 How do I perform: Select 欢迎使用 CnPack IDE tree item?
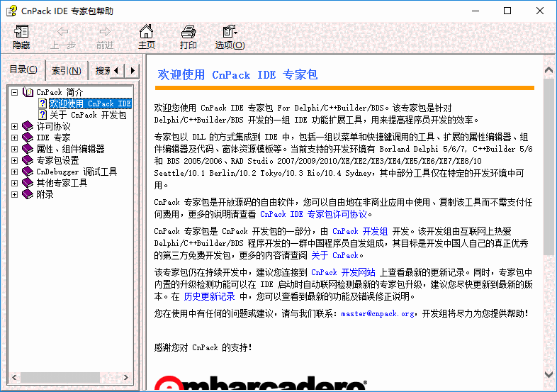(x=90, y=103)
